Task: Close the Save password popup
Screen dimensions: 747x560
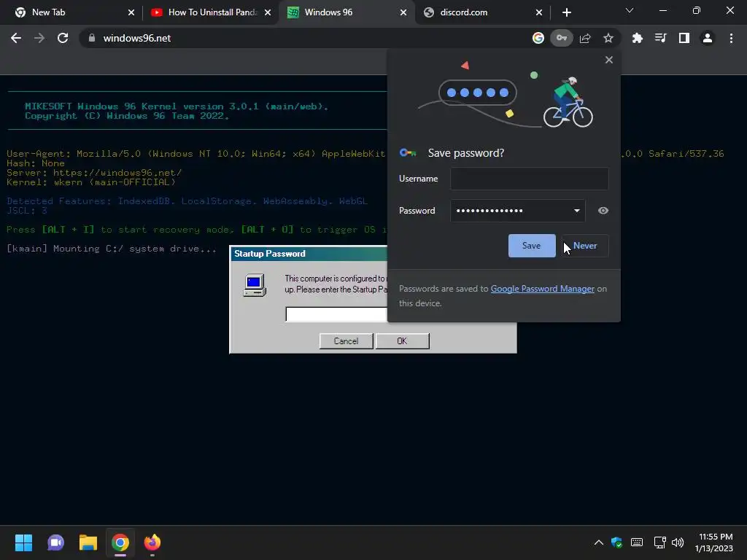Action: (x=608, y=60)
